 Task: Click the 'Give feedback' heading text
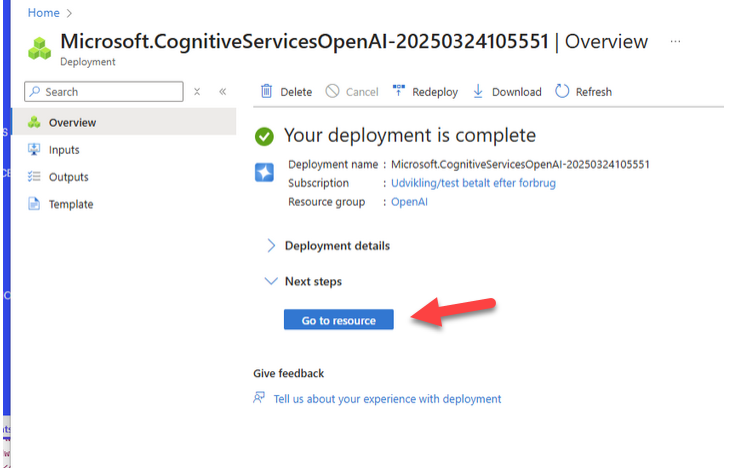click(x=289, y=373)
